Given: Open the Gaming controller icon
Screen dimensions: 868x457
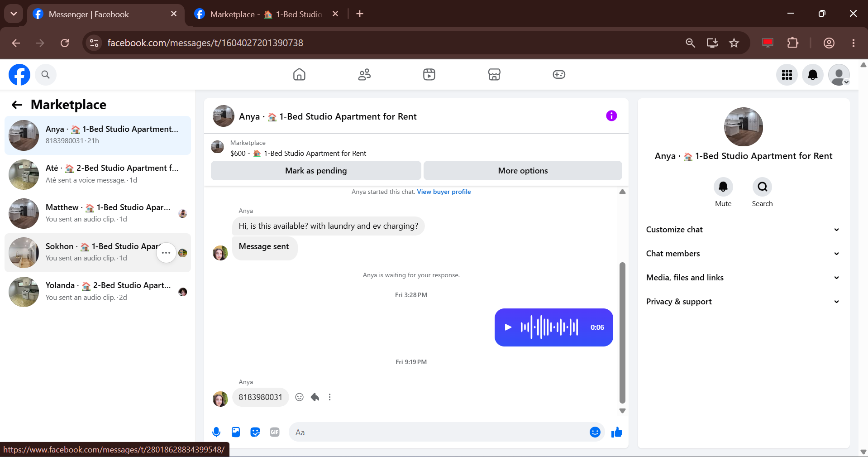Looking at the screenshot, I should [x=559, y=74].
